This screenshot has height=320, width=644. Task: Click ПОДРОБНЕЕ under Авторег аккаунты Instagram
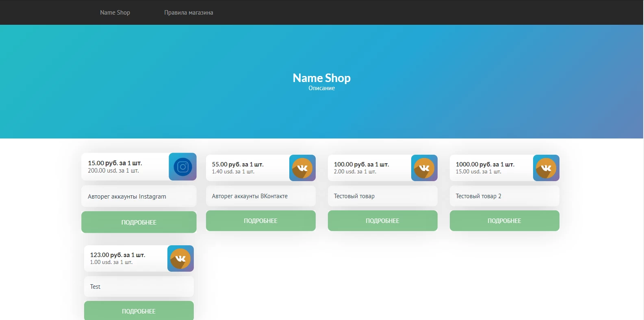click(x=139, y=222)
